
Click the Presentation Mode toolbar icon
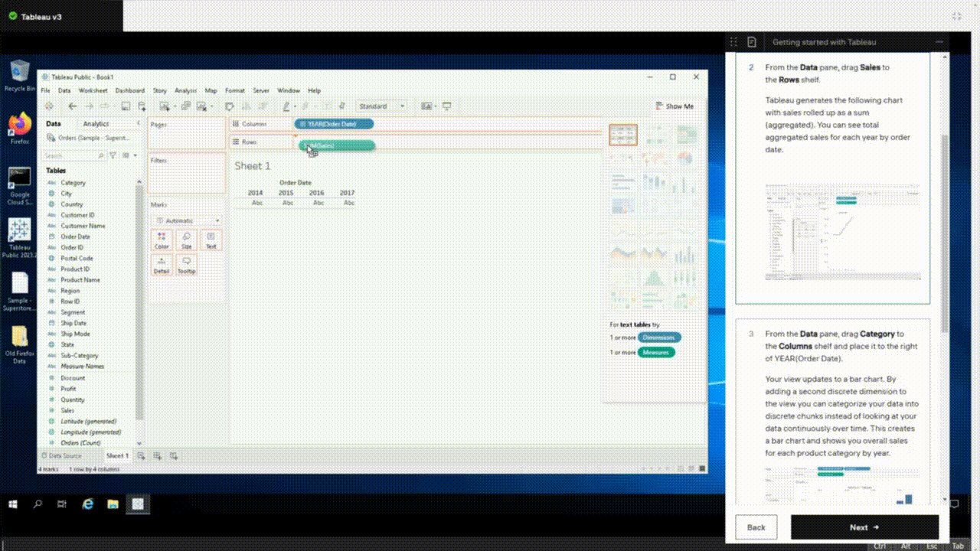[447, 106]
